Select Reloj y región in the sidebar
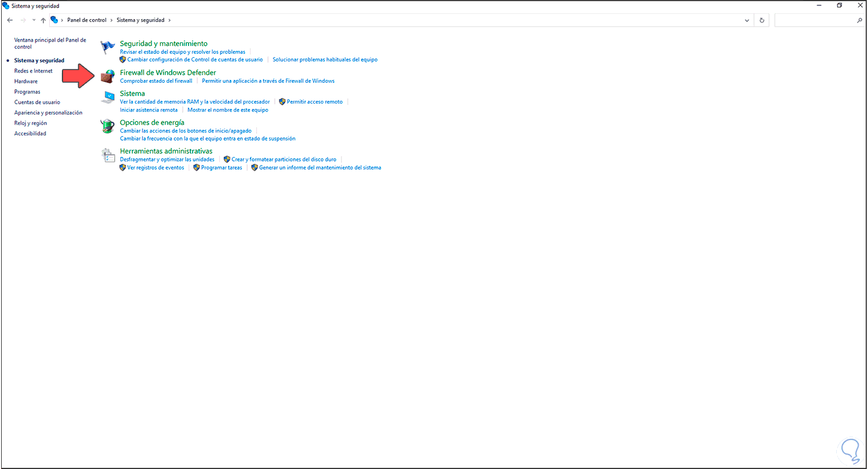This screenshot has width=868, height=469. (x=31, y=123)
